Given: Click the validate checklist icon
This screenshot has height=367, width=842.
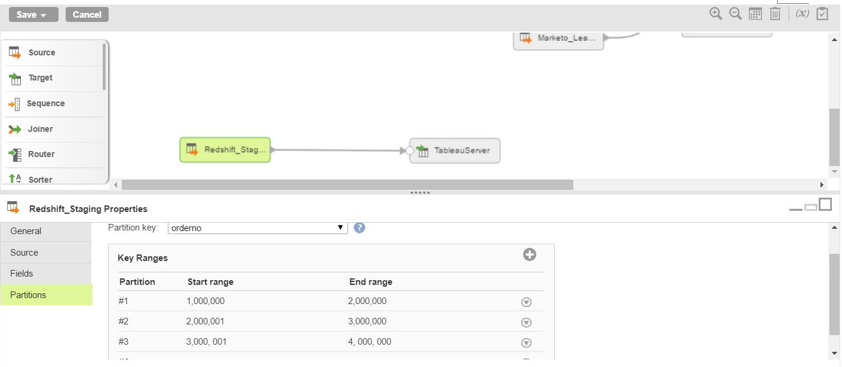Looking at the screenshot, I should click(822, 13).
